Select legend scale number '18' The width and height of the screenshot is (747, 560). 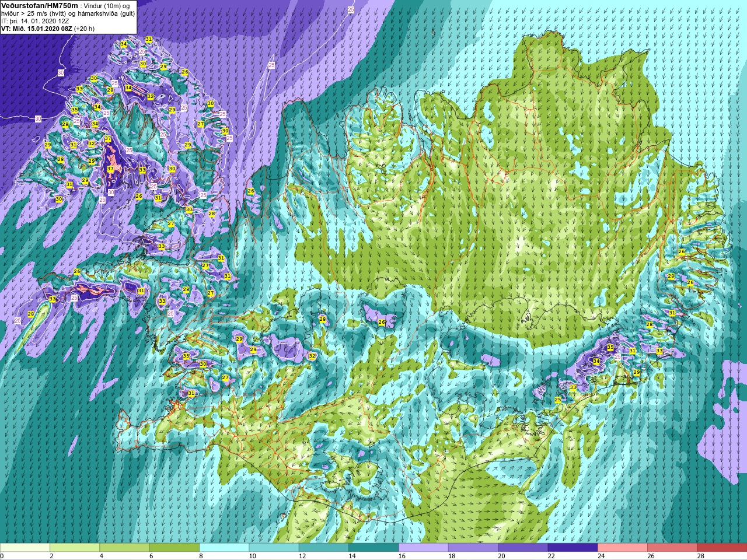pos(452,556)
